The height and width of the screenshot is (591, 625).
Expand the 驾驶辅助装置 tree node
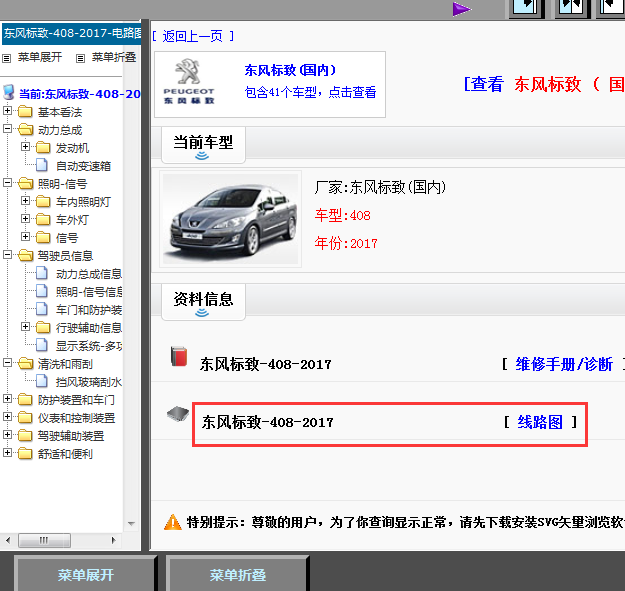pyautogui.click(x=7, y=434)
